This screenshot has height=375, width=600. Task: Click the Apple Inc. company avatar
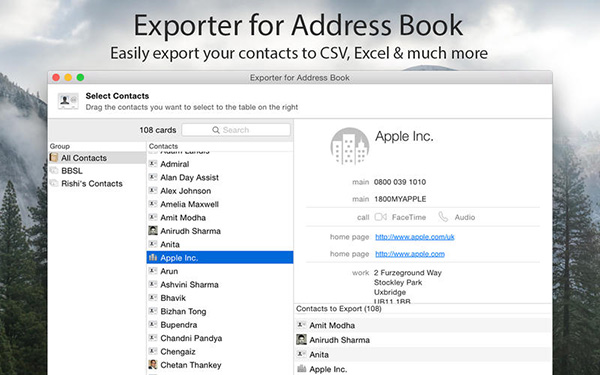[349, 146]
